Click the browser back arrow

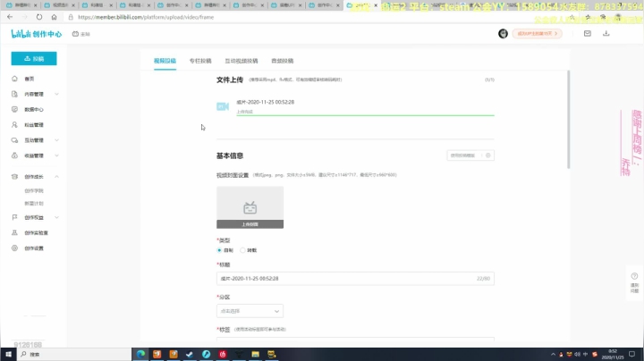(x=10, y=17)
